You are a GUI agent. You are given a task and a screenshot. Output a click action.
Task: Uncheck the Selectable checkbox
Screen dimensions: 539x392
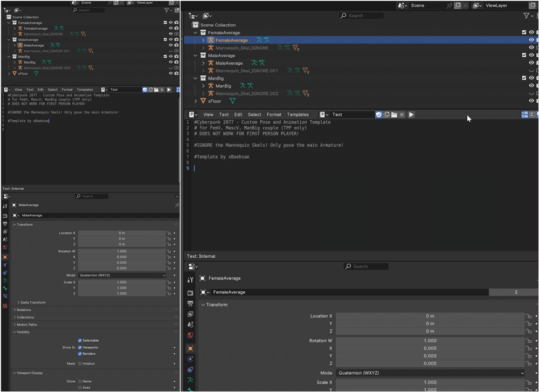click(80, 340)
